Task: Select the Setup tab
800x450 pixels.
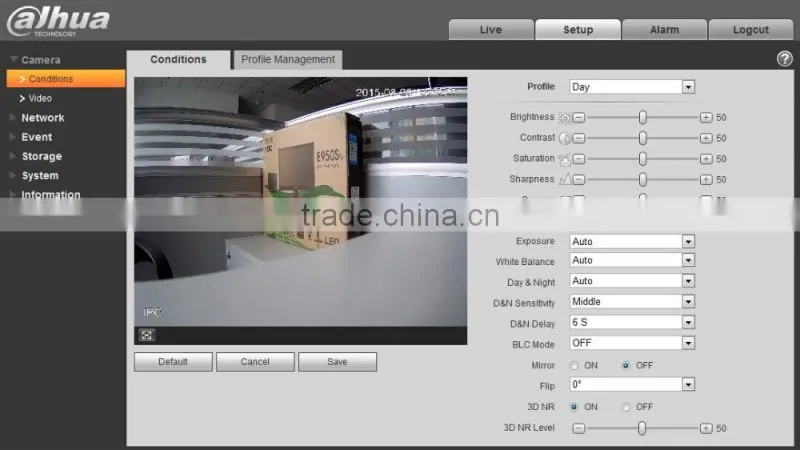Action: (x=578, y=30)
